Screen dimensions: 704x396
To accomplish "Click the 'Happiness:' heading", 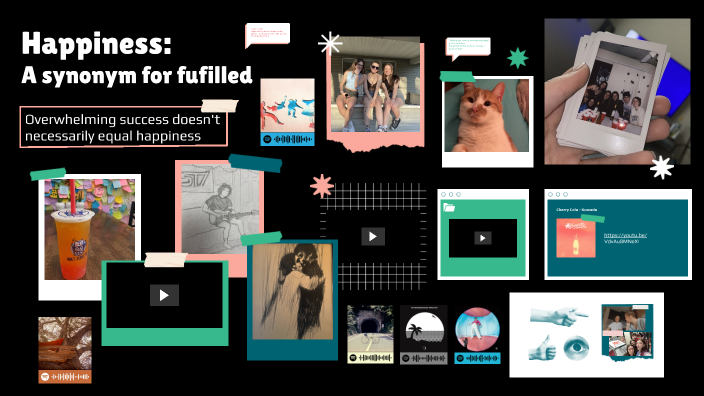I will (97, 44).
